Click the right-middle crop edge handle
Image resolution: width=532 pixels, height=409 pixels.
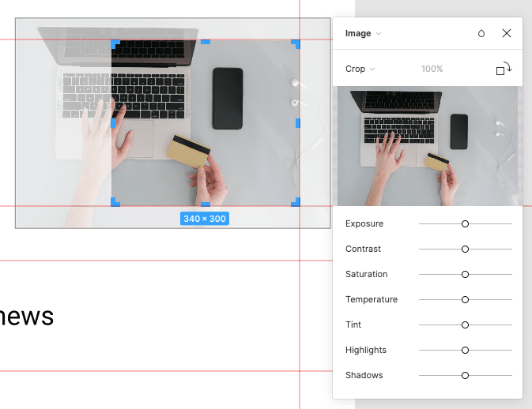pyautogui.click(x=298, y=123)
